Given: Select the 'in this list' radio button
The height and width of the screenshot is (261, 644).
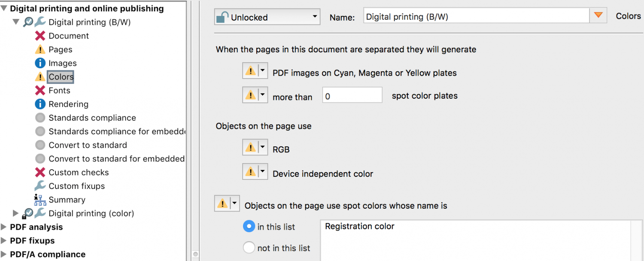Looking at the screenshot, I should [x=249, y=226].
